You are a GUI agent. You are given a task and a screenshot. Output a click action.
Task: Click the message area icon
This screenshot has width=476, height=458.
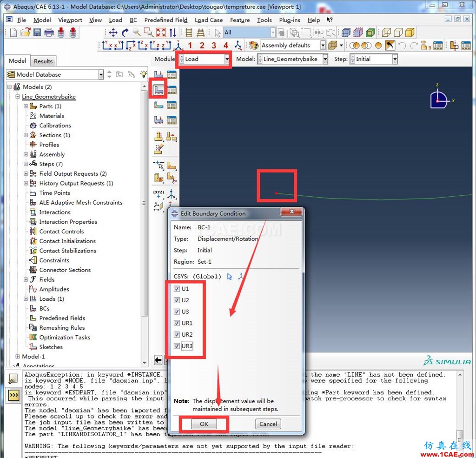click(x=13, y=378)
